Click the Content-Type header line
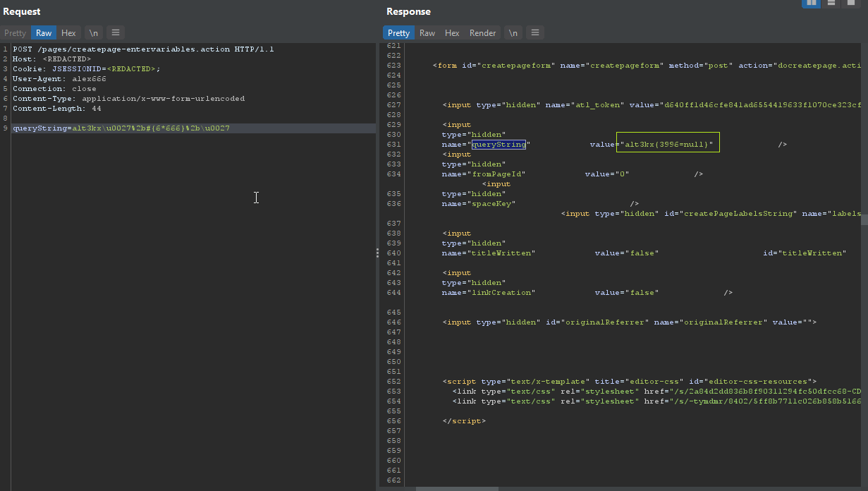 point(128,99)
